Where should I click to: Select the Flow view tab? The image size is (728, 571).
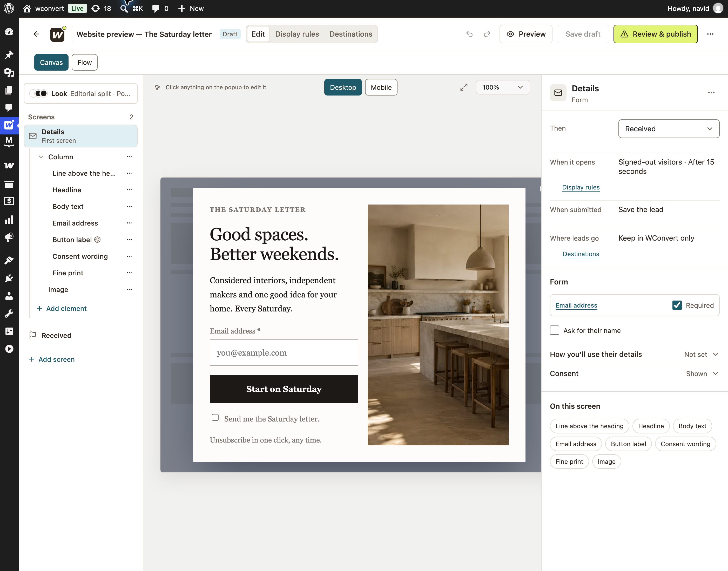click(x=85, y=63)
